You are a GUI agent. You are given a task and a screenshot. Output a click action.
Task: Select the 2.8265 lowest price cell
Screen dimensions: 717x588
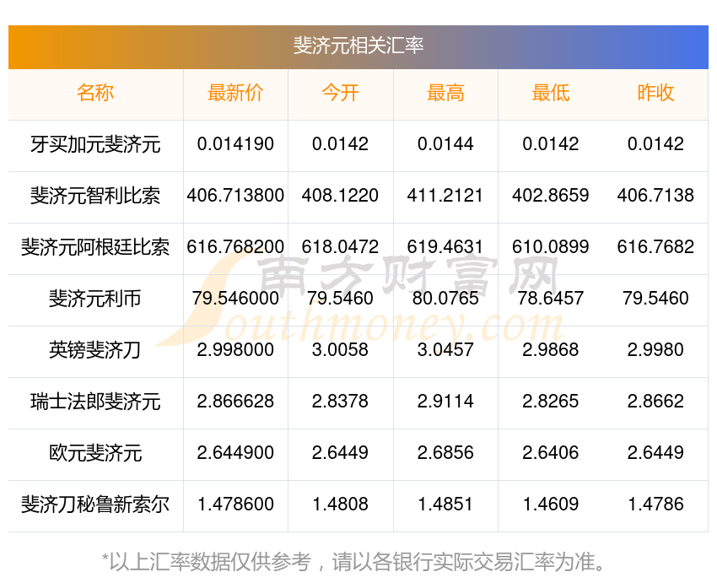(x=550, y=402)
